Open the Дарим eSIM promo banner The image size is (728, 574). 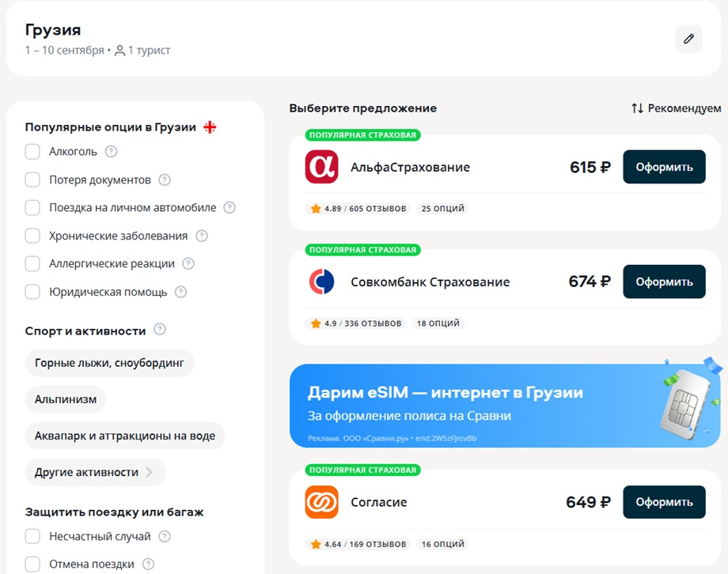pyautogui.click(x=505, y=406)
